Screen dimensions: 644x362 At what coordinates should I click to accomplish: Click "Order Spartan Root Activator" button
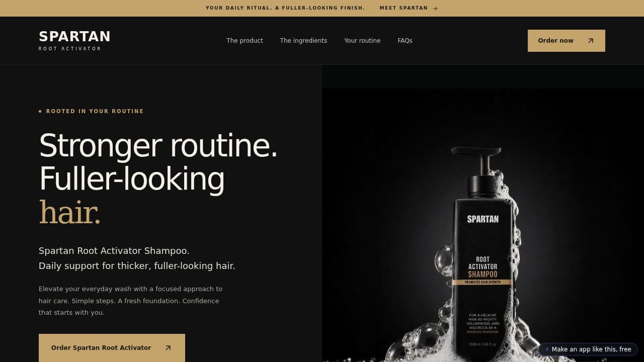[112, 348]
